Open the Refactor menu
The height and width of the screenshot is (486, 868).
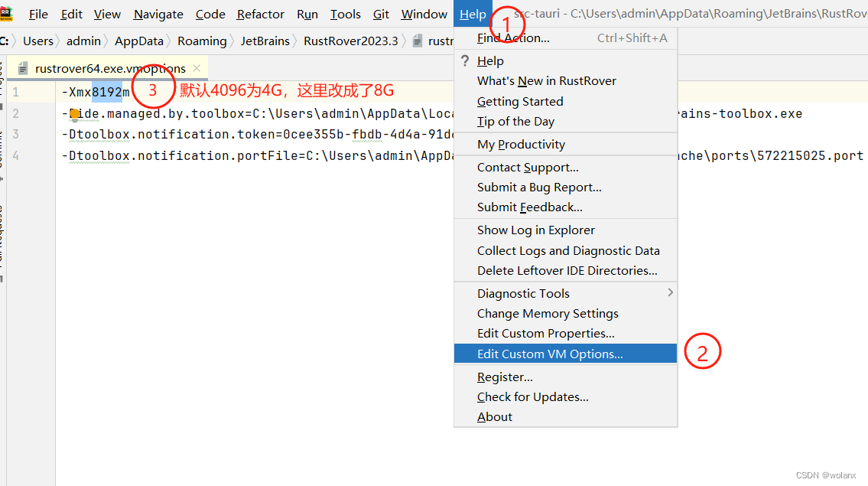pos(260,14)
